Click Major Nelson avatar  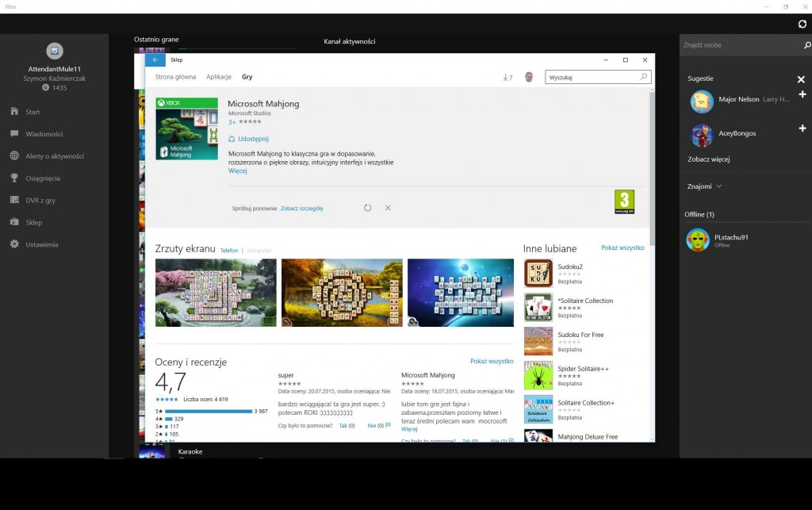tap(702, 102)
